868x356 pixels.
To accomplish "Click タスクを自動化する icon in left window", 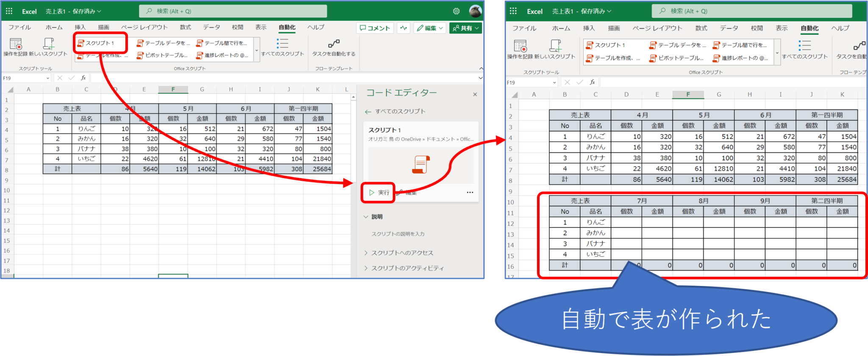I will (334, 44).
